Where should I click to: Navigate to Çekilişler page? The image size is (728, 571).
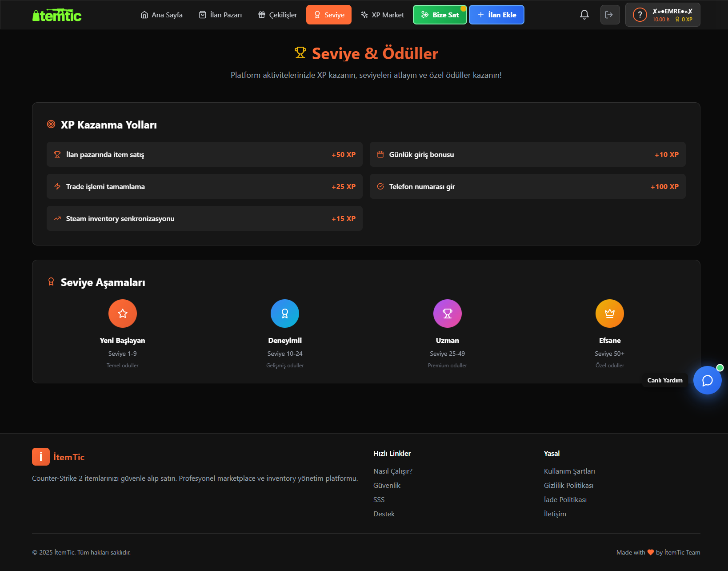[277, 15]
